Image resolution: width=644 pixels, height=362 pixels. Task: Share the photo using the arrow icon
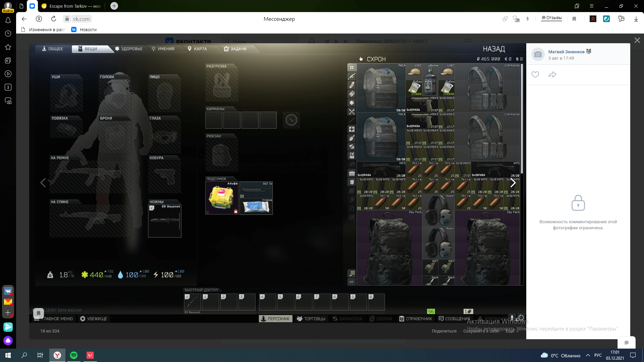(552, 74)
